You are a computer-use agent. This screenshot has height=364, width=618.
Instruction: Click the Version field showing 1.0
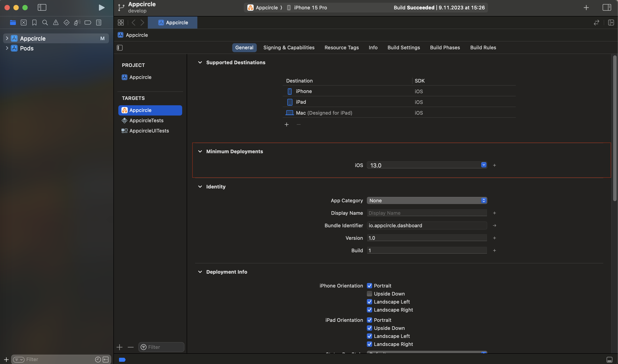[427, 238]
